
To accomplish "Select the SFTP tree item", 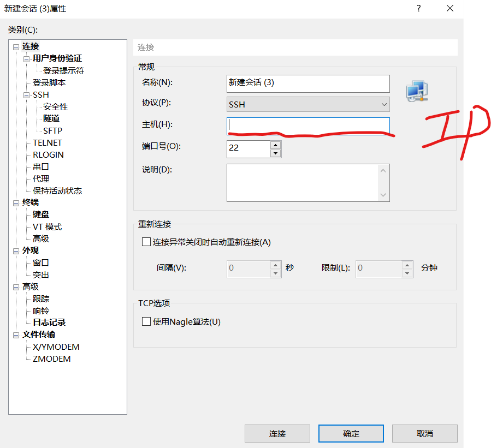I will [x=53, y=130].
